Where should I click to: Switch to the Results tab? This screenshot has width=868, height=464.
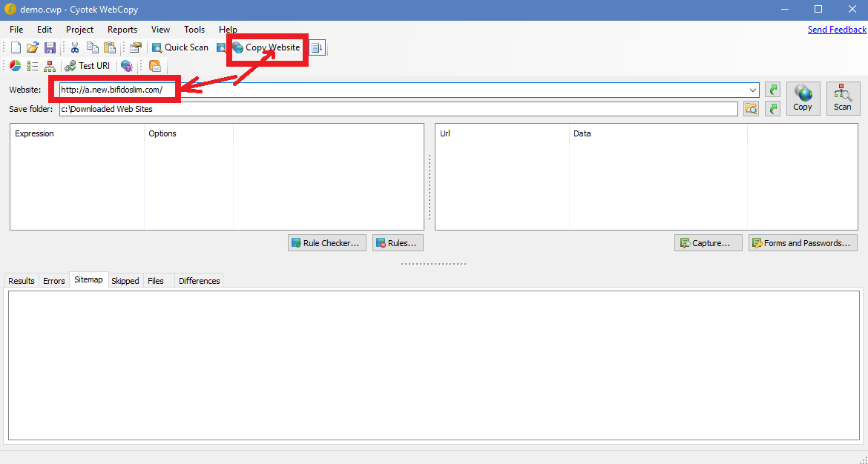(22, 281)
